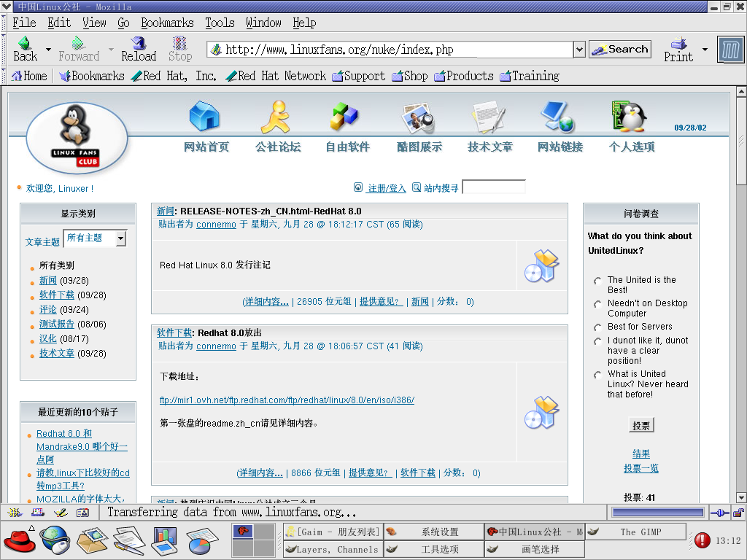Click the online/offline plug icon in status bar

720,513
